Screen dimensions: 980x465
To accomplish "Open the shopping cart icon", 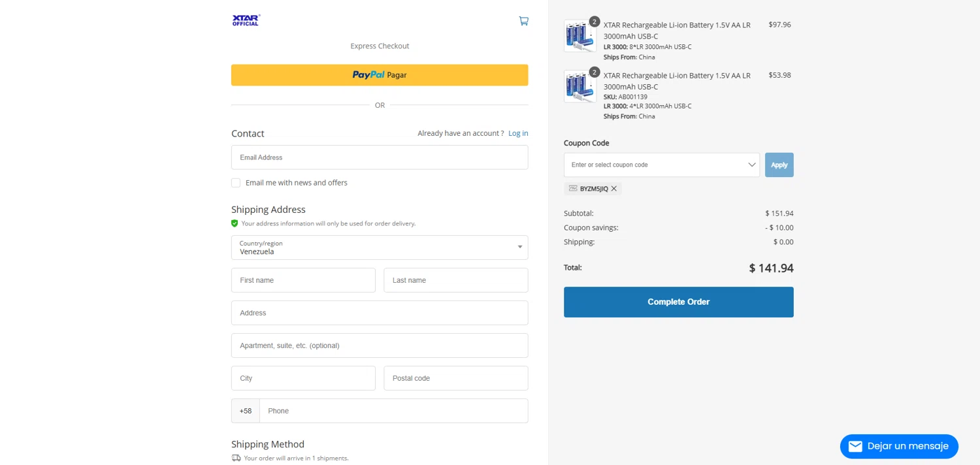I will [x=523, y=21].
